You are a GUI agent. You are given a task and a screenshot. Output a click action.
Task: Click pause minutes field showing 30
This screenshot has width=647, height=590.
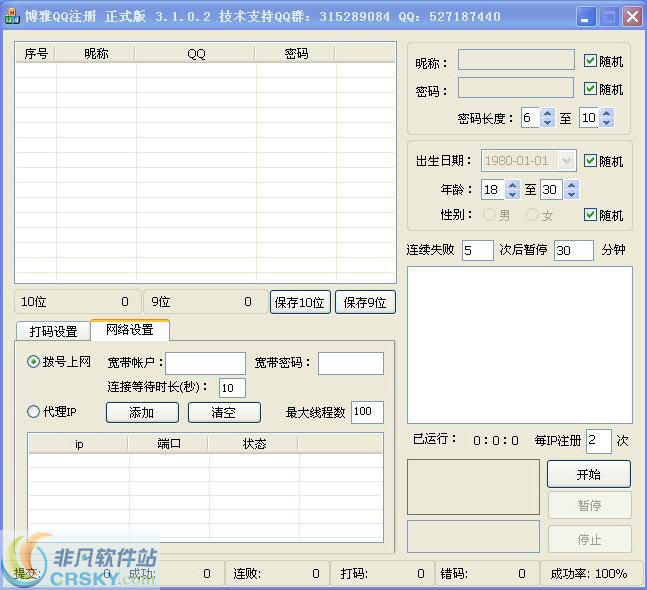pos(574,250)
